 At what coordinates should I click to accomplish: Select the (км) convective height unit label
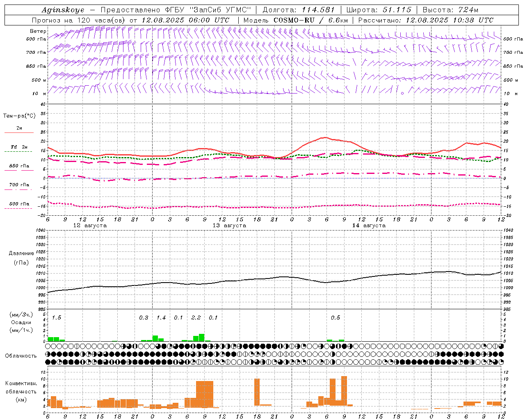(21, 399)
